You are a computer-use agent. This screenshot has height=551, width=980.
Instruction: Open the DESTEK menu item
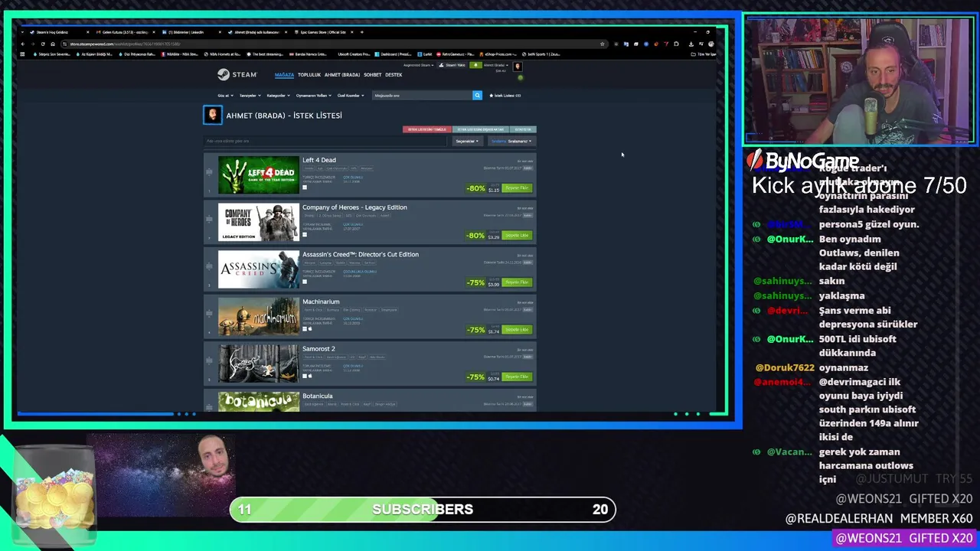pos(394,75)
